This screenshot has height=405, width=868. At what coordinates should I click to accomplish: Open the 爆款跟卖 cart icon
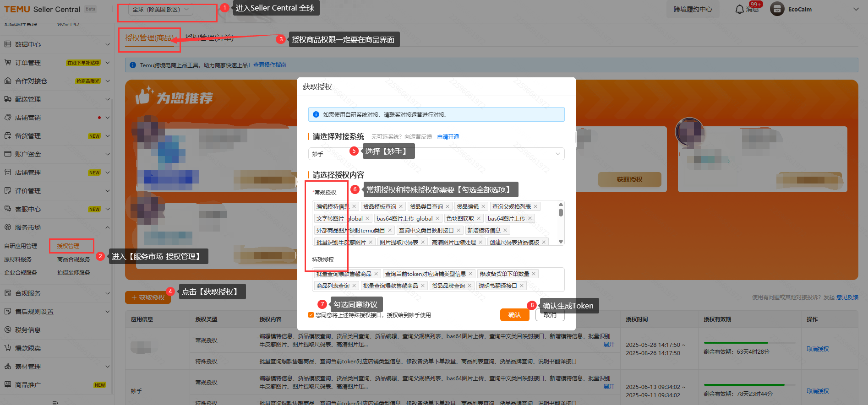8,348
